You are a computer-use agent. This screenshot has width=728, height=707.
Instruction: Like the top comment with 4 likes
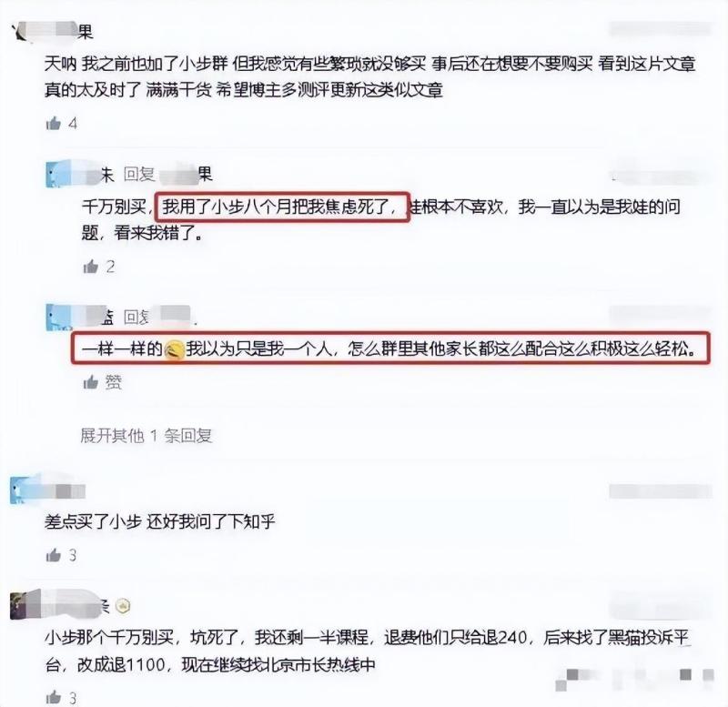coord(54,124)
